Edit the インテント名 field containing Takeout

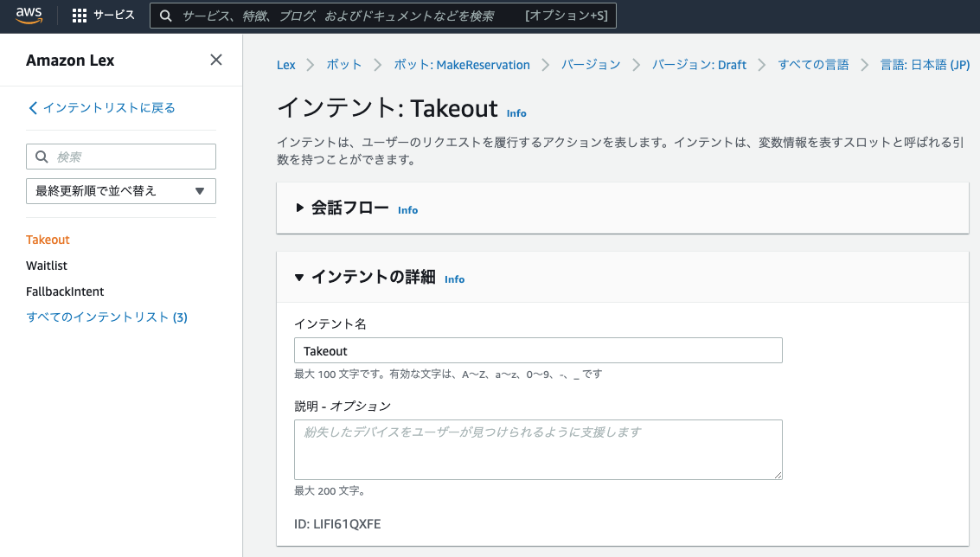click(538, 350)
